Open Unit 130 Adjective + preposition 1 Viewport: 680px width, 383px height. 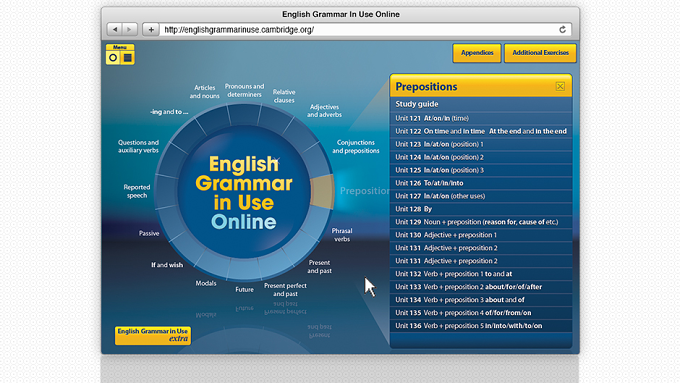pyautogui.click(x=481, y=235)
